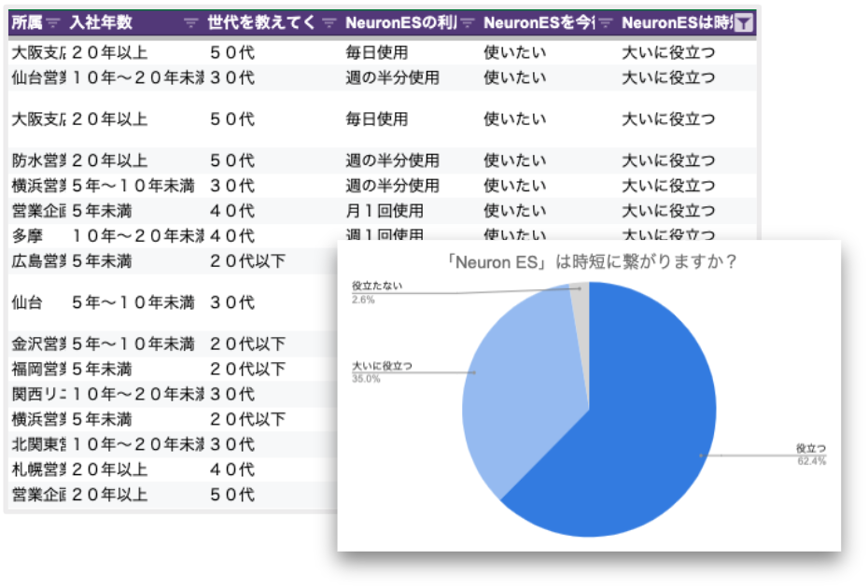The image size is (868, 588).
Task: Select the 防水営 cell
Action: 39,161
